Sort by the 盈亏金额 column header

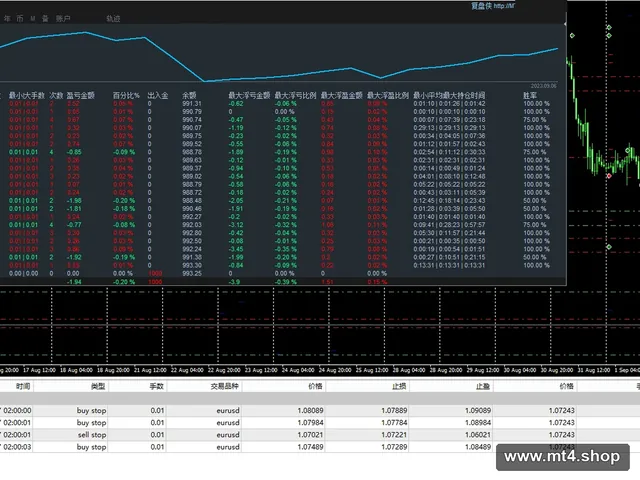(80, 96)
